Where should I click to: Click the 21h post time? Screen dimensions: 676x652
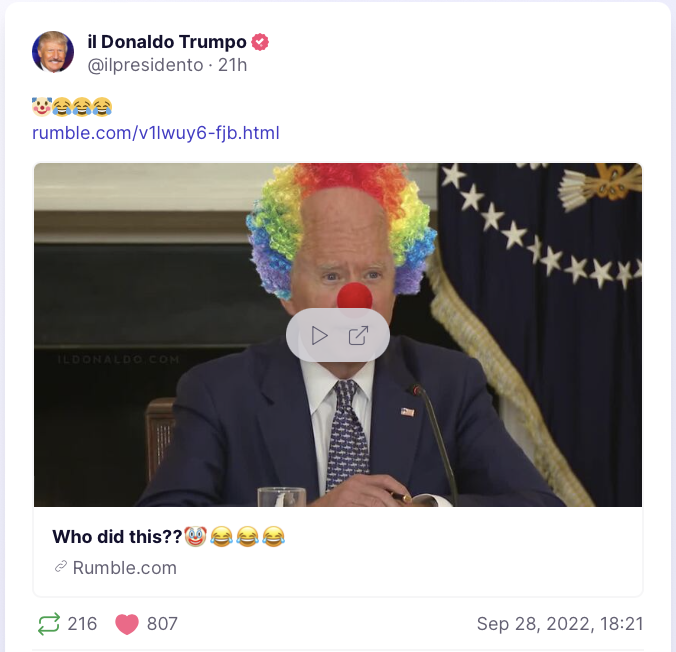[232, 65]
